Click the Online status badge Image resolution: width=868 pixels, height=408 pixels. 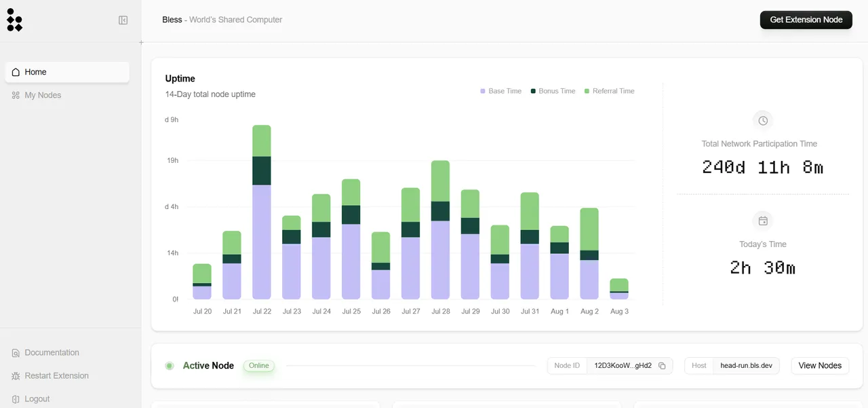(259, 366)
